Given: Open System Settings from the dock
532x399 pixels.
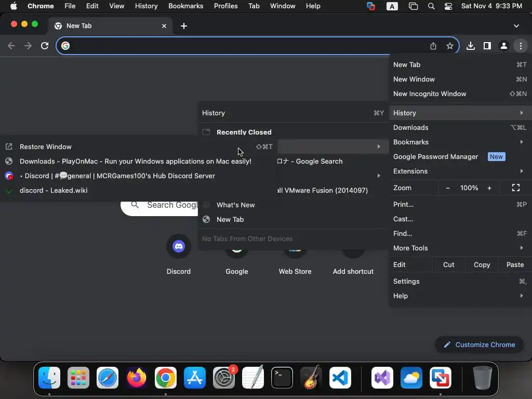Looking at the screenshot, I should (224, 378).
